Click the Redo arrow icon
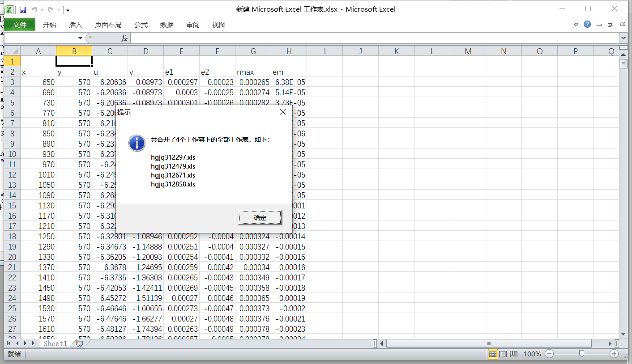 pyautogui.click(x=51, y=9)
